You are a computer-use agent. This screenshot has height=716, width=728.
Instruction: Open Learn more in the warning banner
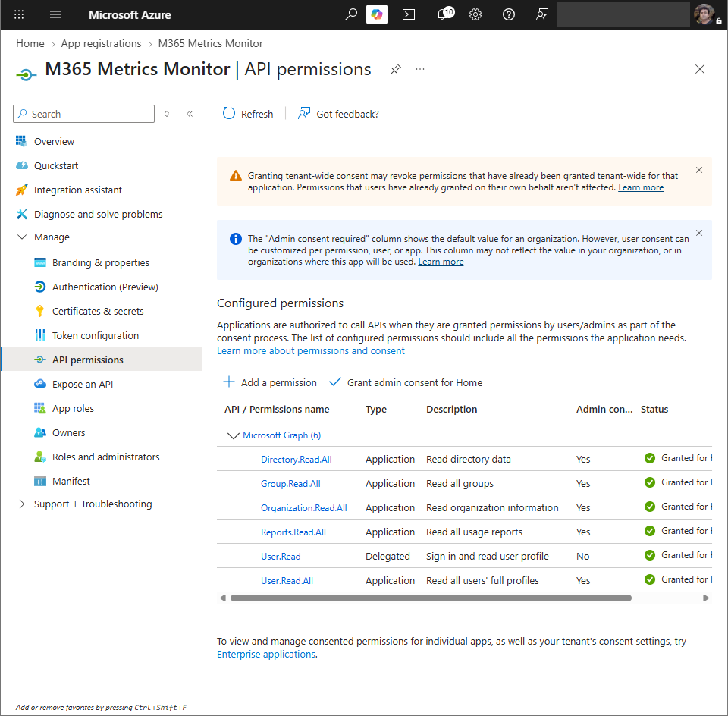coord(641,187)
